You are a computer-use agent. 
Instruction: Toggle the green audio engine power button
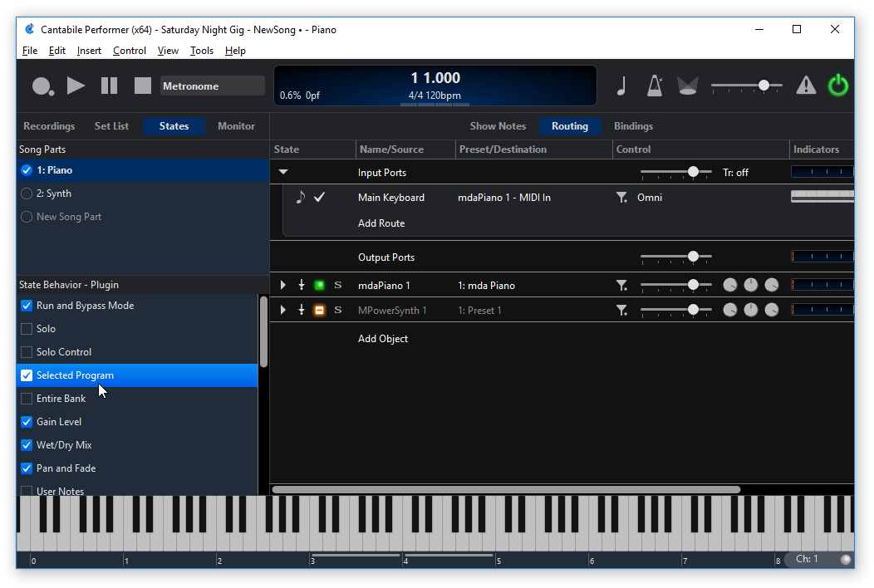coord(837,86)
